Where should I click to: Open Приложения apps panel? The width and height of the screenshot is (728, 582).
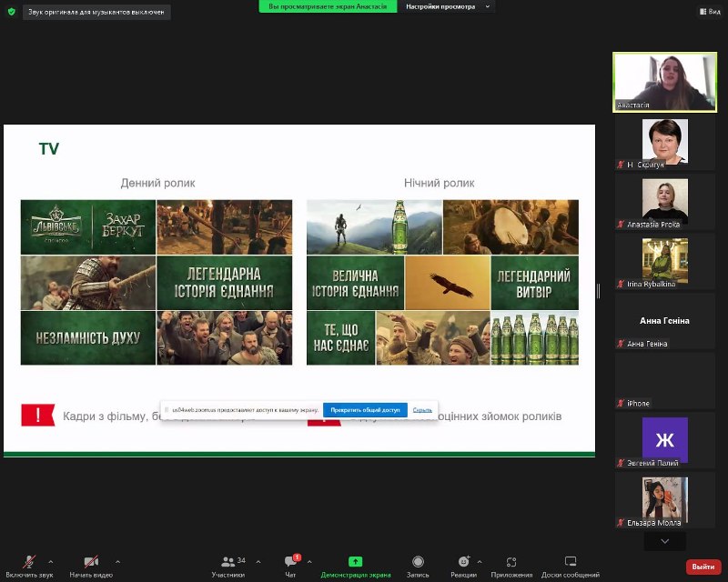(511, 567)
